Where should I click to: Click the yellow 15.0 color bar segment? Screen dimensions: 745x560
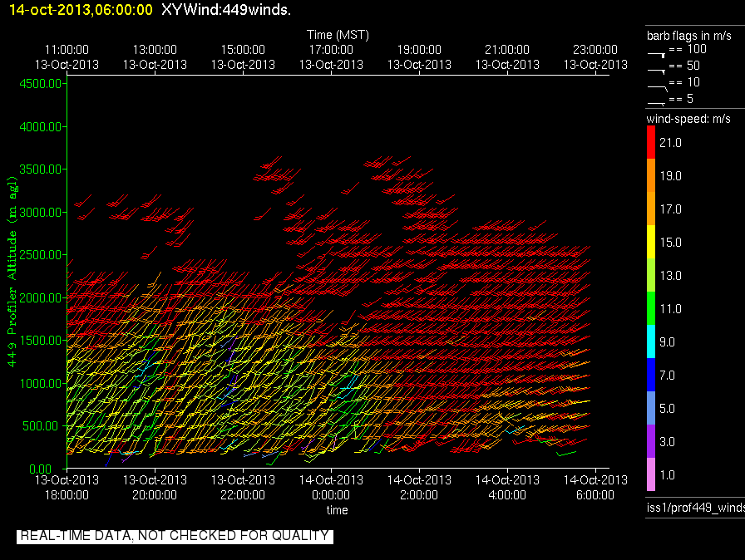pos(651,242)
